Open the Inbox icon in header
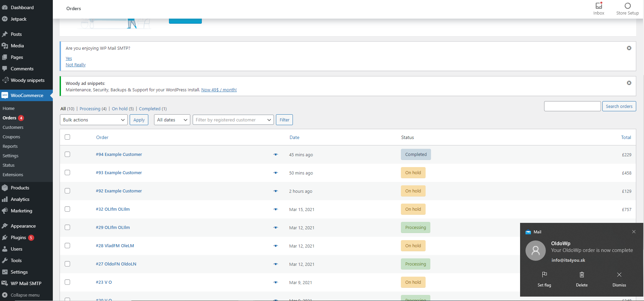Image resolution: width=644 pixels, height=301 pixels. click(x=599, y=6)
